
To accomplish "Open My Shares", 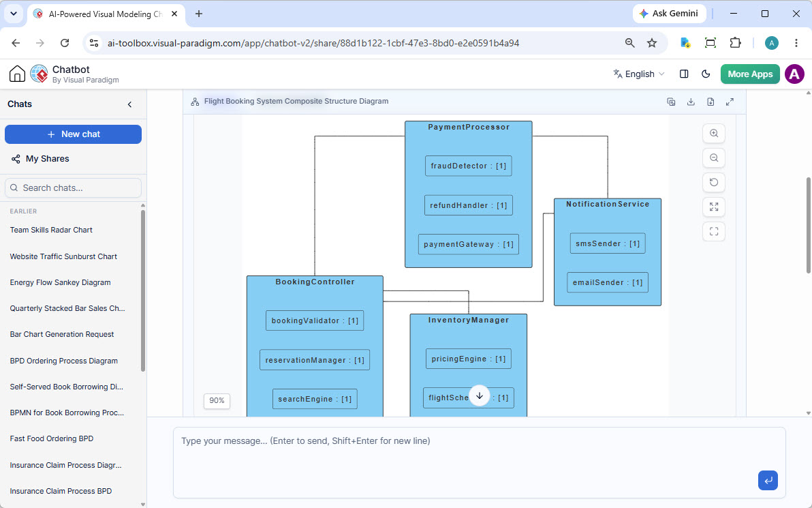I will pos(40,159).
